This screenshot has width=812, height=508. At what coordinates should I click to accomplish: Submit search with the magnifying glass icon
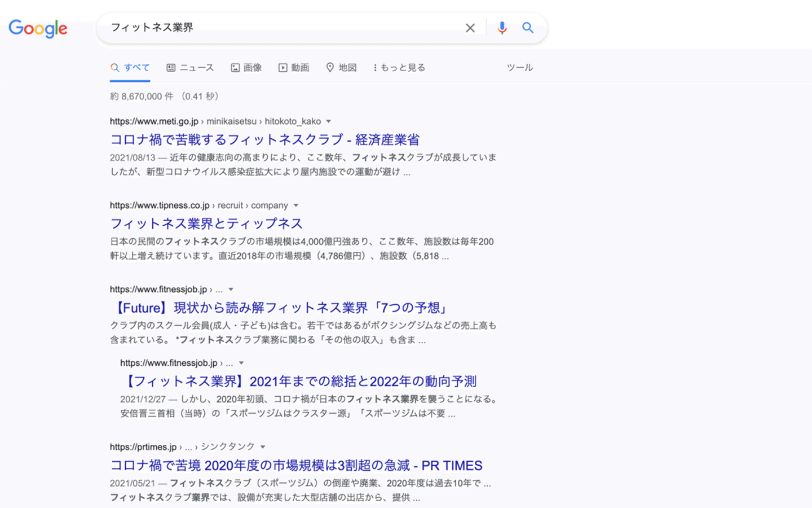click(x=528, y=28)
